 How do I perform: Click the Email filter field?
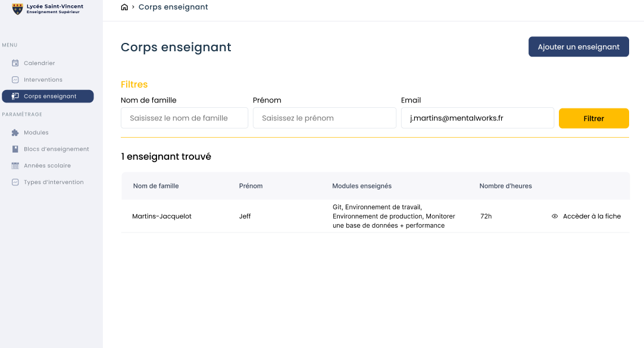coord(477,118)
